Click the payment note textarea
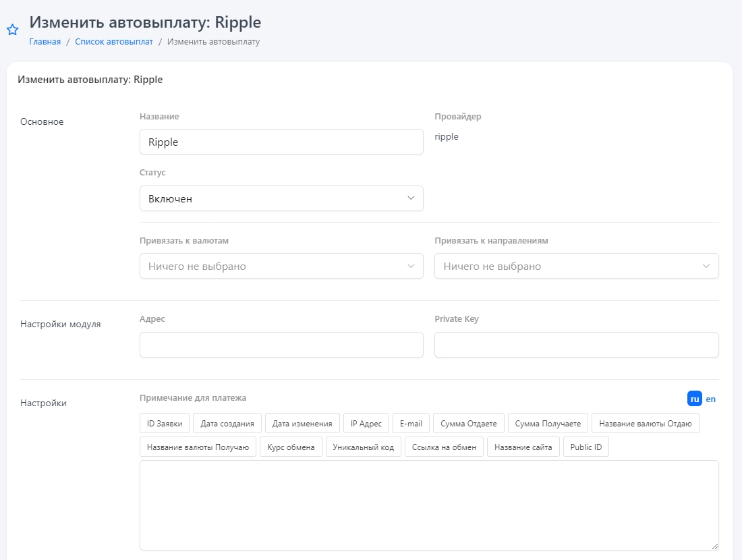 428,505
